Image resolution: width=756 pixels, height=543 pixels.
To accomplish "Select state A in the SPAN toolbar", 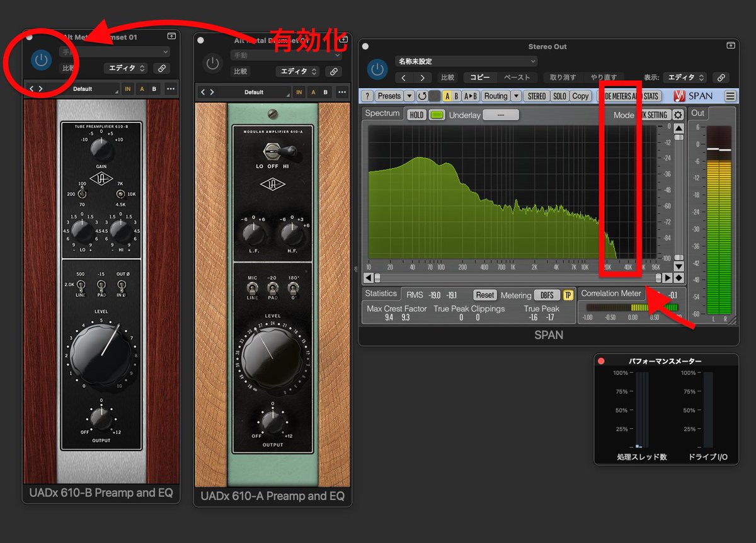I will [447, 96].
